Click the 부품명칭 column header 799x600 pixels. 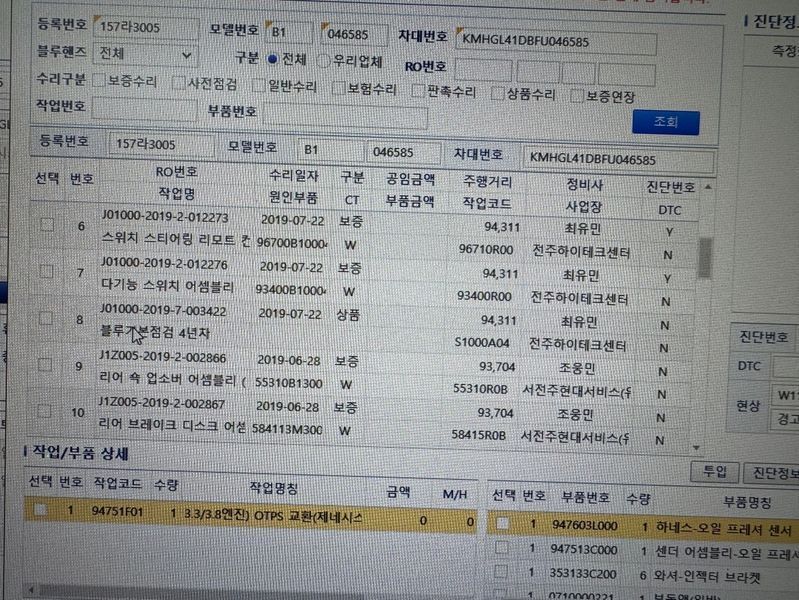(748, 502)
